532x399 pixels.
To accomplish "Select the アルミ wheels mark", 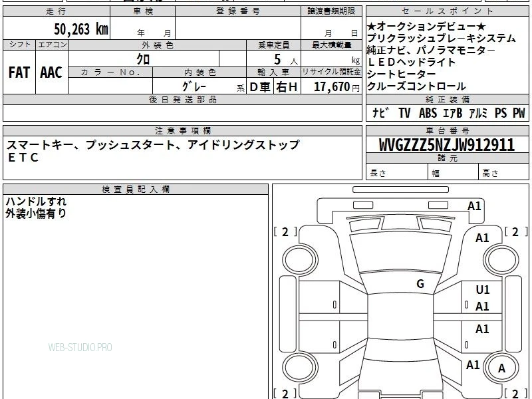I will tap(478, 112).
